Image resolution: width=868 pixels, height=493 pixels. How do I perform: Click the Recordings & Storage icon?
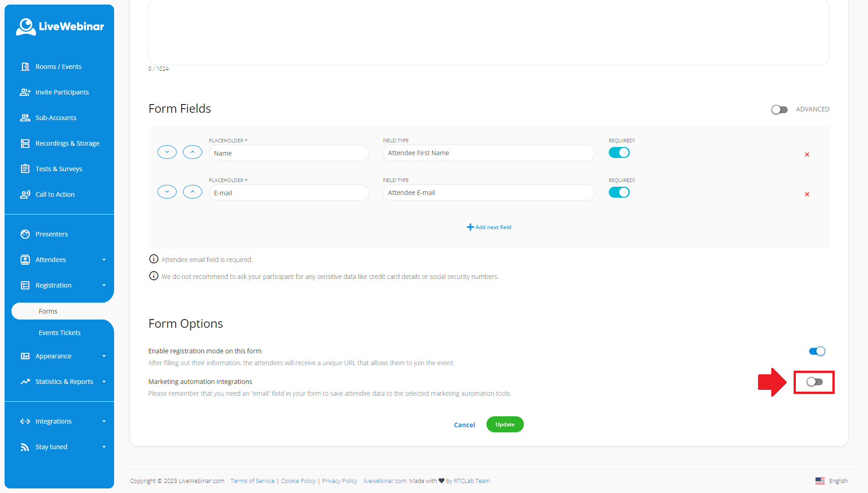click(x=25, y=143)
